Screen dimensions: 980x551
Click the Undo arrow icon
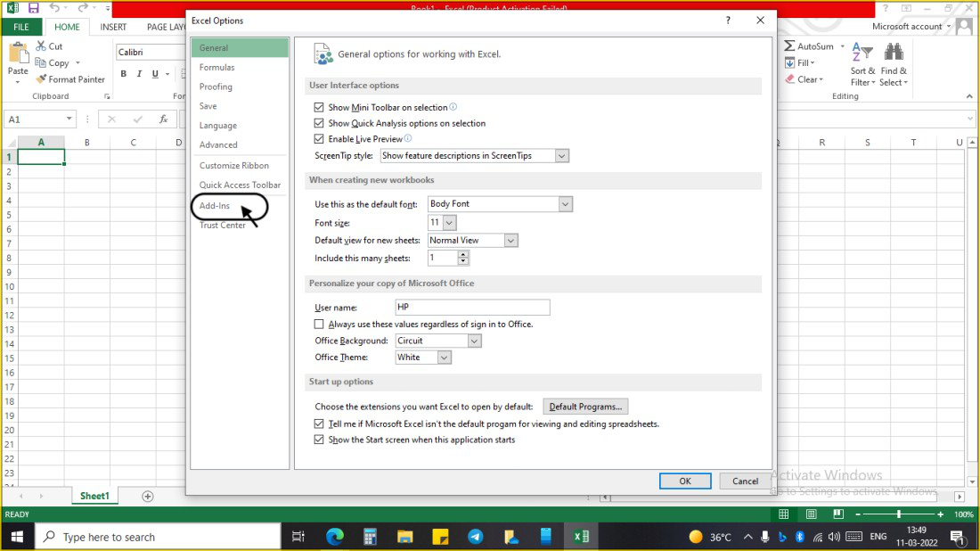coord(55,8)
